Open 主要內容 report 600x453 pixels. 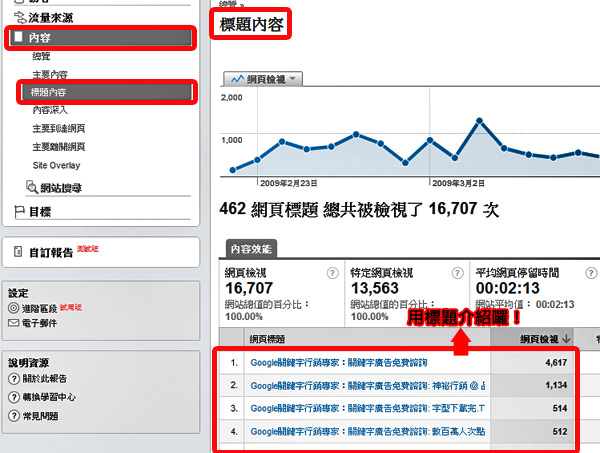[x=50, y=74]
